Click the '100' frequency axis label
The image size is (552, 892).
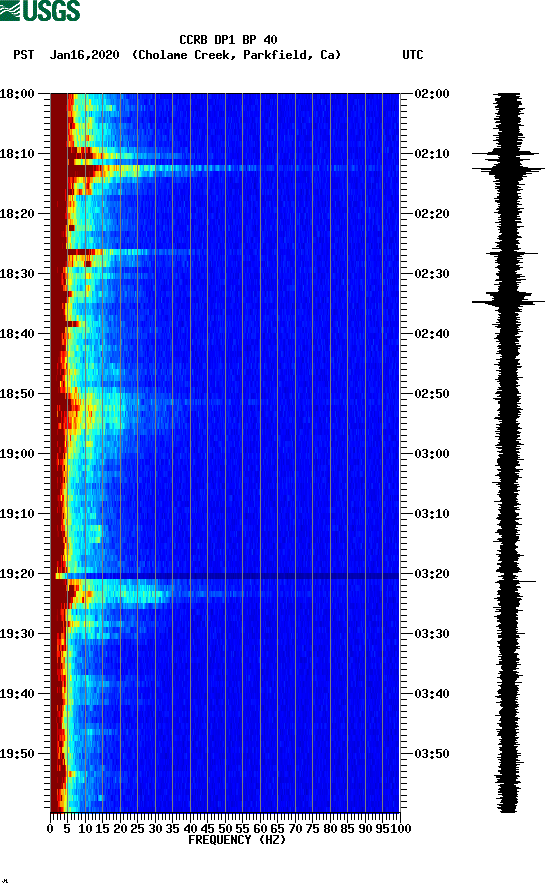click(401, 829)
